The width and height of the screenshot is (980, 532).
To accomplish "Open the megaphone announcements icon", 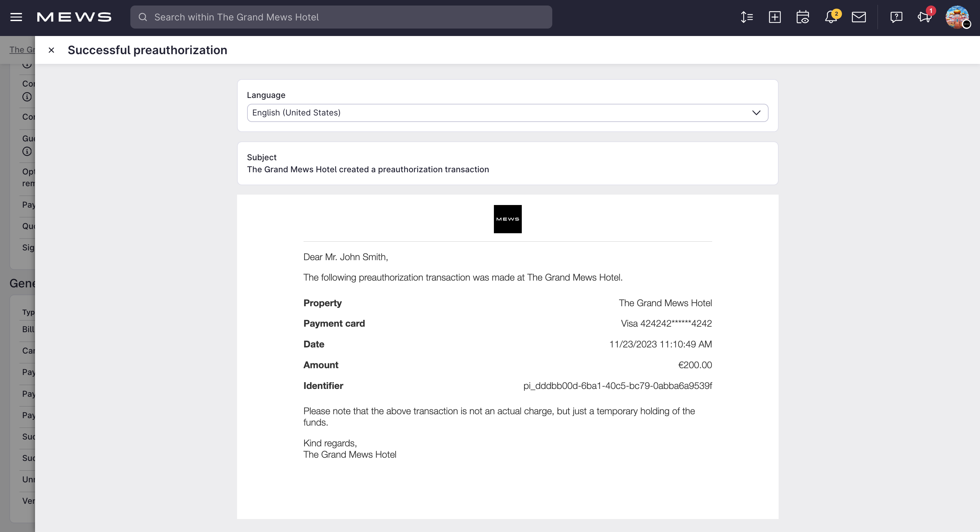I will point(925,17).
